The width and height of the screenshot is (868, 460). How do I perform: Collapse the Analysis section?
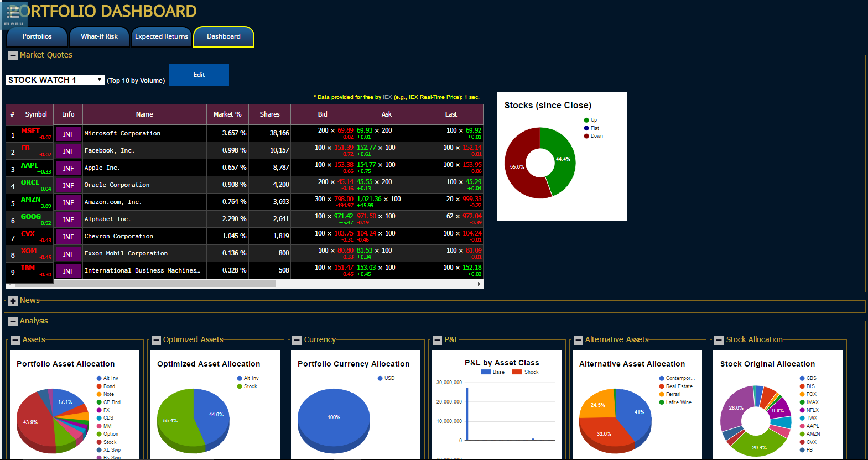point(13,321)
